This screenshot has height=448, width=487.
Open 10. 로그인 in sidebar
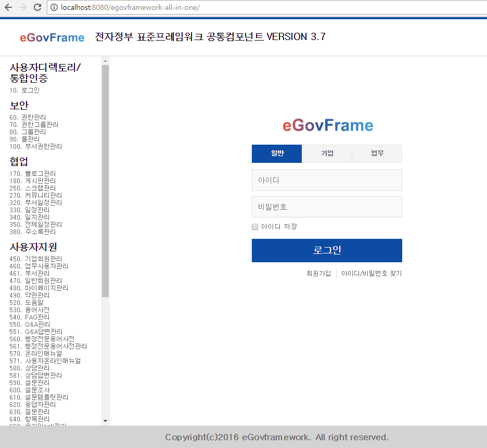pyautogui.click(x=24, y=90)
